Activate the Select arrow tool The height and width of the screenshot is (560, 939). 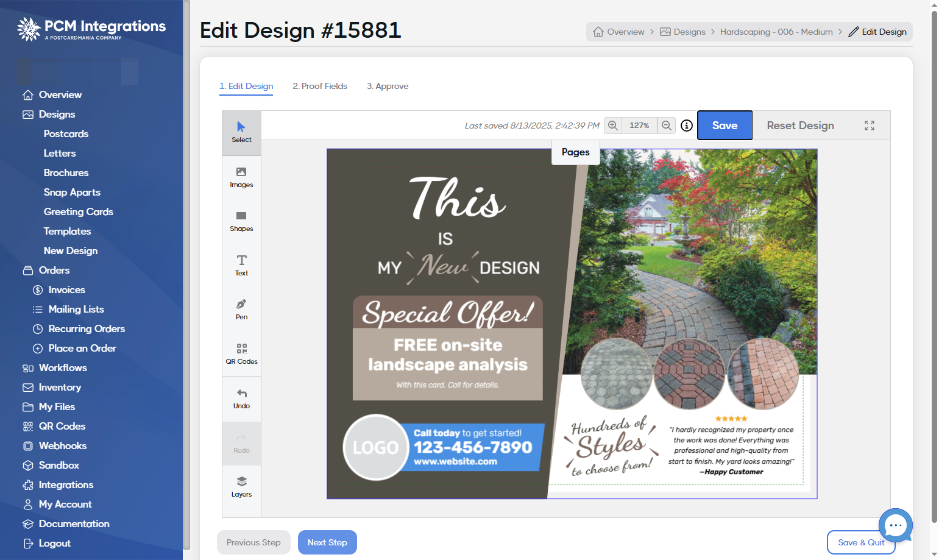(x=241, y=132)
